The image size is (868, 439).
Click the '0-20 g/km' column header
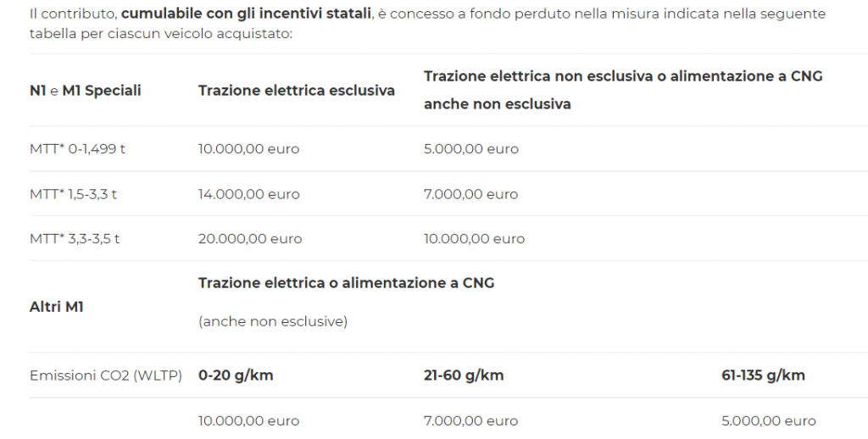click(x=236, y=375)
